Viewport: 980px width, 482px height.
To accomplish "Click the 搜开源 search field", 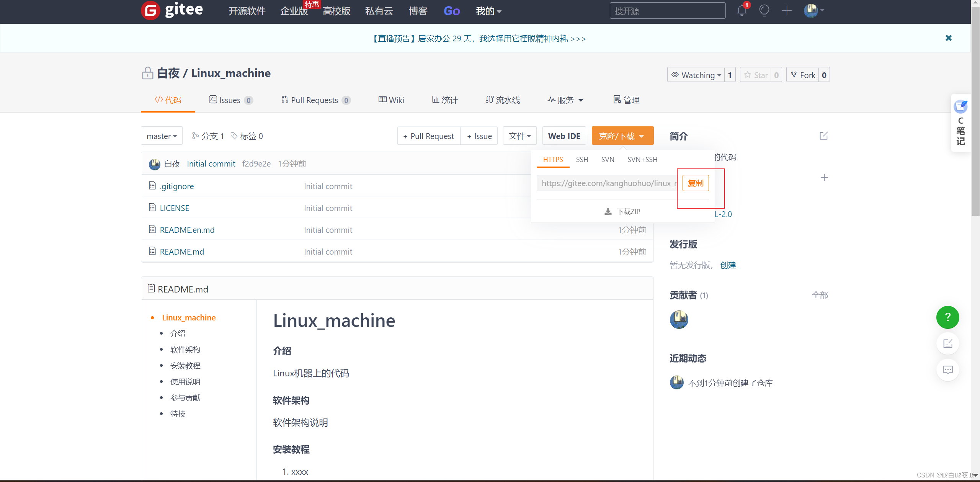I will (x=668, y=11).
